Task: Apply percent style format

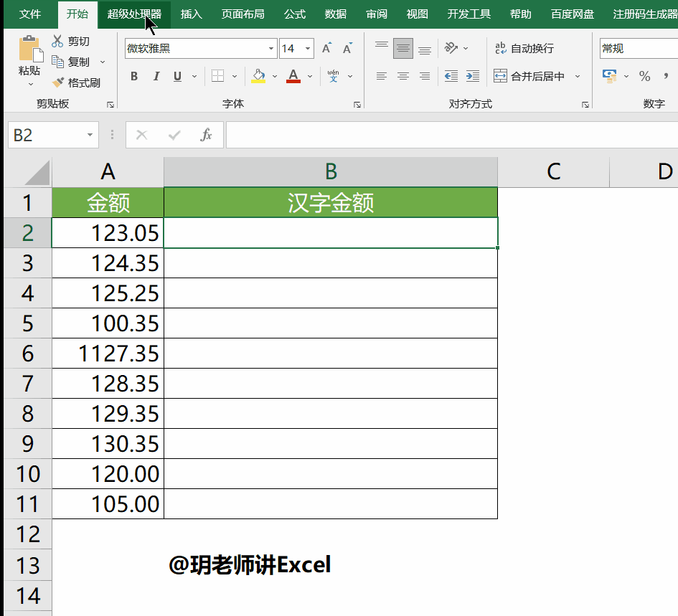Action: 645,77
